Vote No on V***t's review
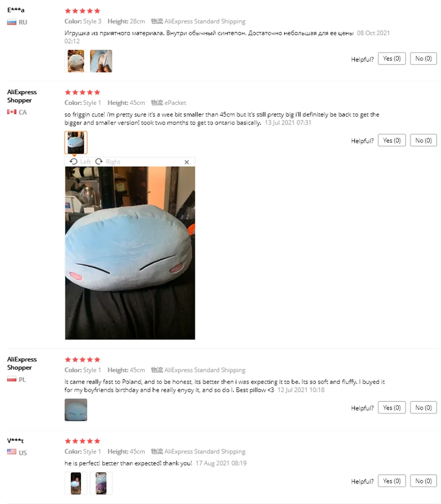Image resolution: width=441 pixels, height=504 pixels. tap(423, 481)
